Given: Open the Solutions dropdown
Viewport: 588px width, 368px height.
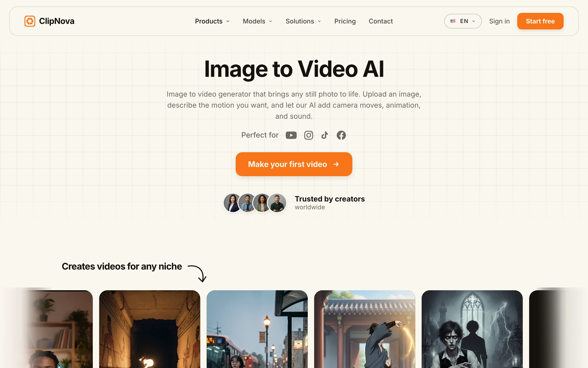Looking at the screenshot, I should tap(303, 21).
